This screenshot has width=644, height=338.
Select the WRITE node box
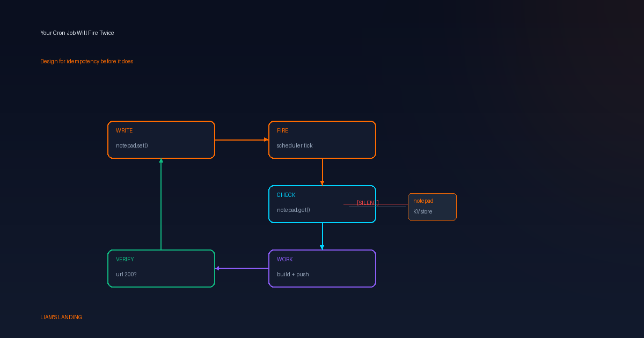[161, 139]
